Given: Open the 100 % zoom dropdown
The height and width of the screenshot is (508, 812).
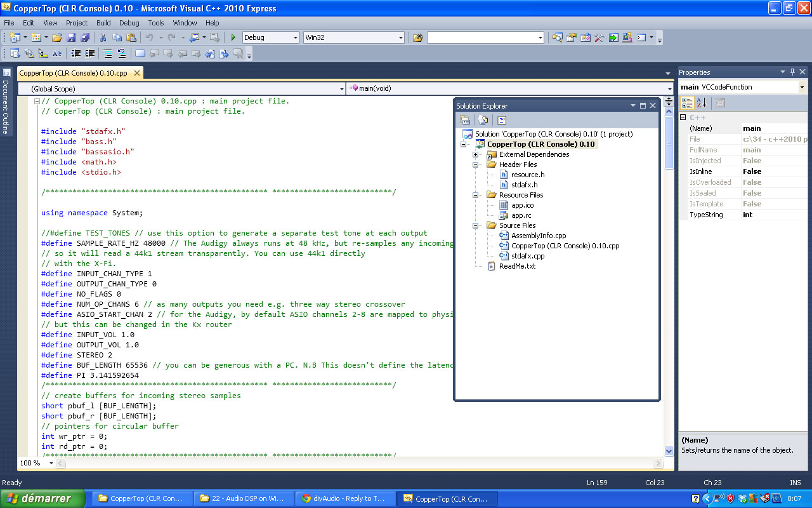Looking at the screenshot, I should (52, 463).
